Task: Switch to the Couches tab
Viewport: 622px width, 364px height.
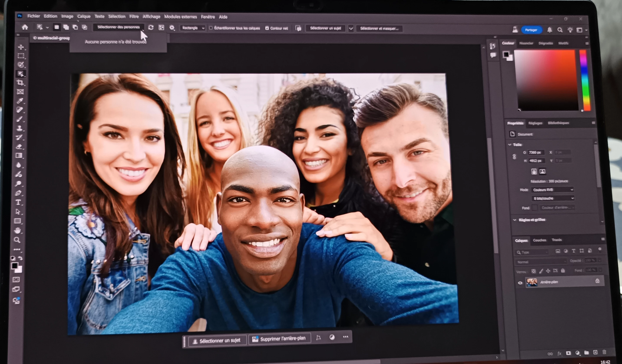Action: point(539,240)
